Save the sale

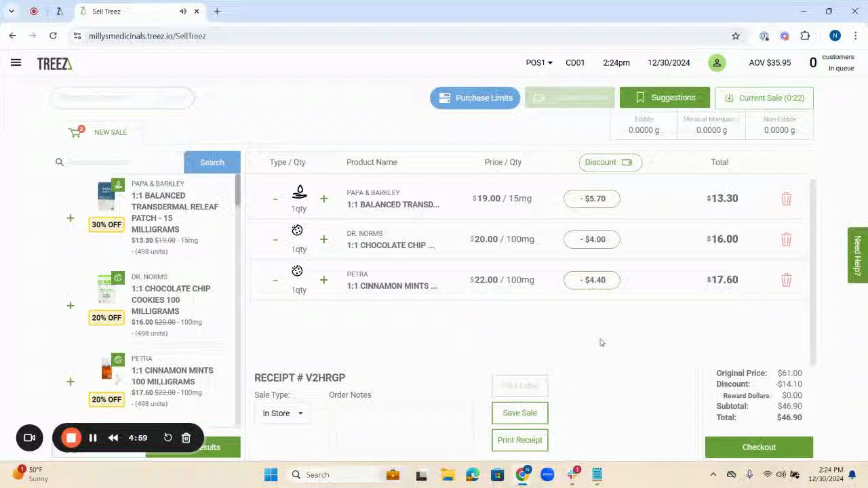520,413
